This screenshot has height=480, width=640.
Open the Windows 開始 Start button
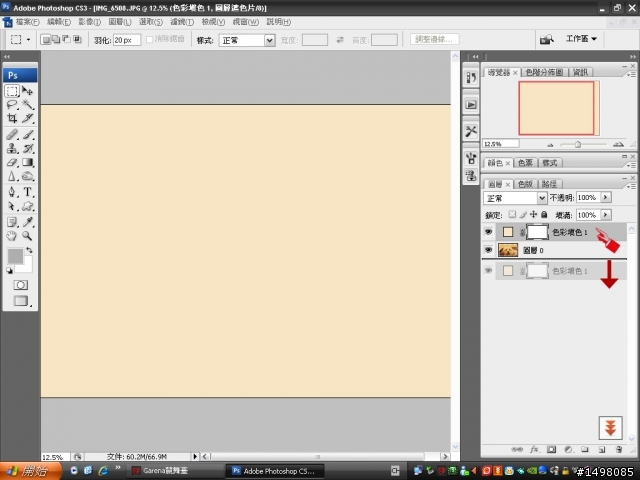pyautogui.click(x=31, y=471)
